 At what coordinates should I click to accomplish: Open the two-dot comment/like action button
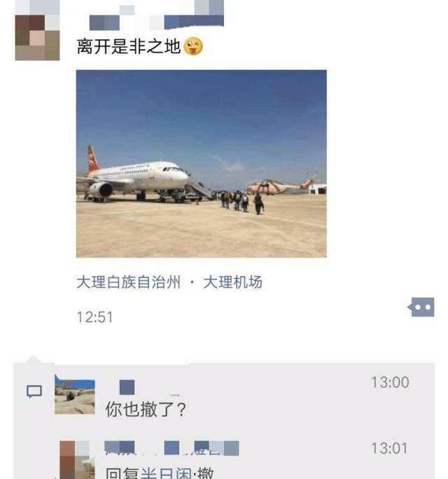pyautogui.click(x=421, y=307)
